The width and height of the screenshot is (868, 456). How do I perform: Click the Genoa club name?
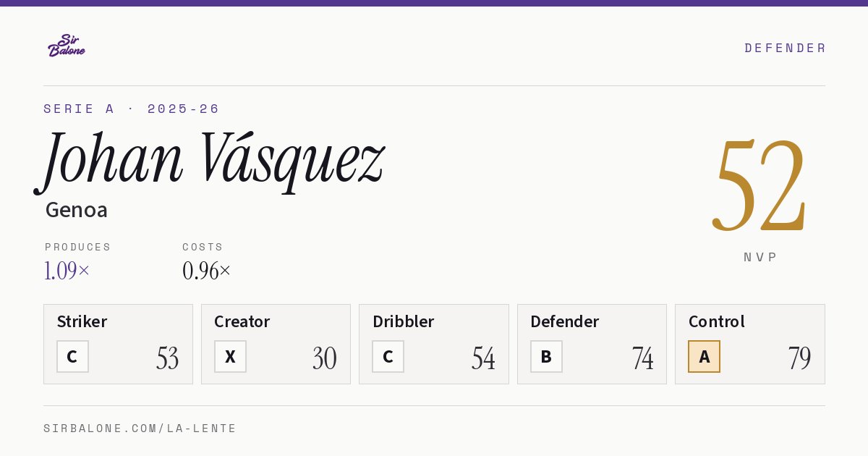tap(77, 210)
